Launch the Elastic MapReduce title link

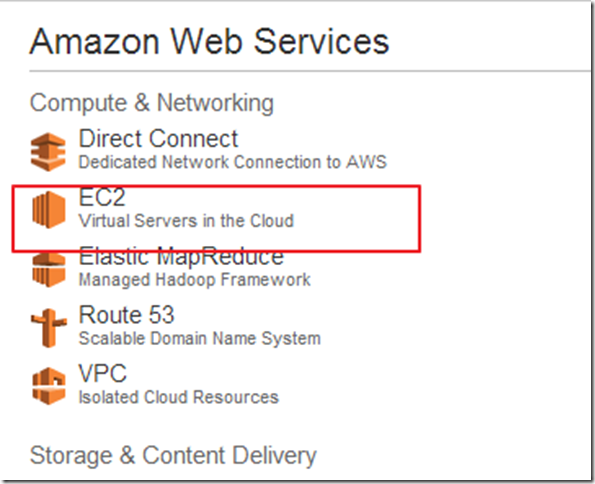pyautogui.click(x=181, y=256)
